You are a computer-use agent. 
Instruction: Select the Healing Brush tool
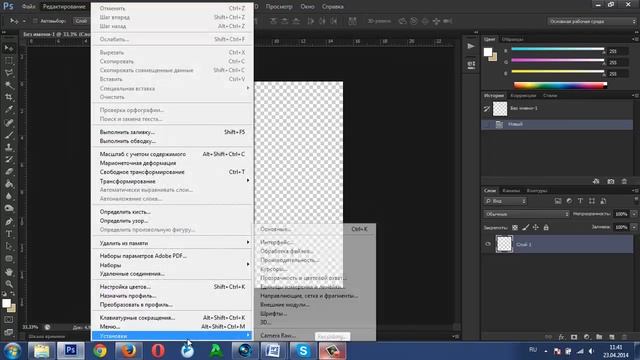click(x=8, y=122)
